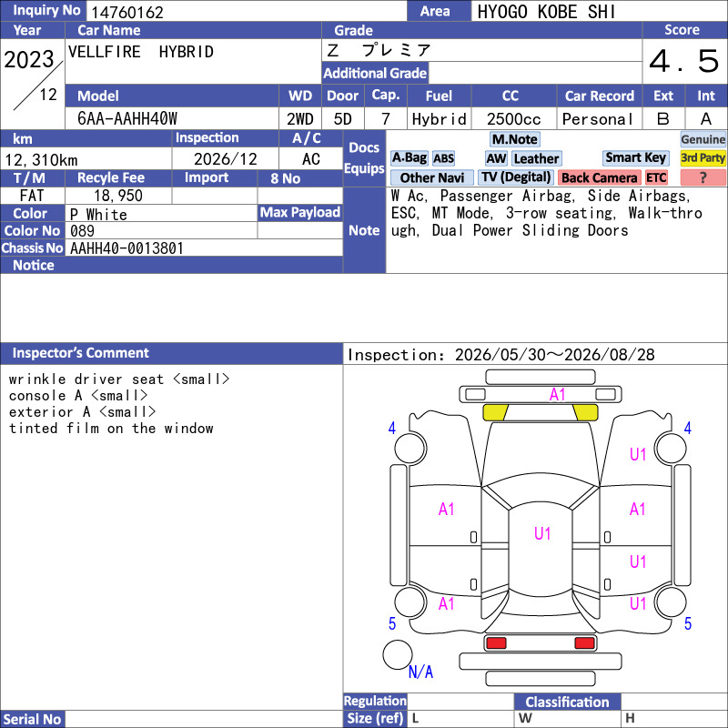Select car name VELLFIRE HYBRID

pos(141,52)
